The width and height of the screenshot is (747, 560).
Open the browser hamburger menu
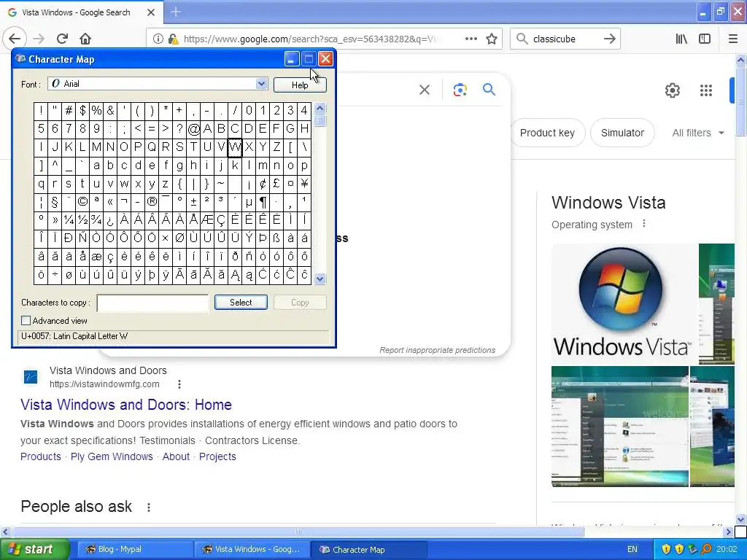click(x=733, y=39)
